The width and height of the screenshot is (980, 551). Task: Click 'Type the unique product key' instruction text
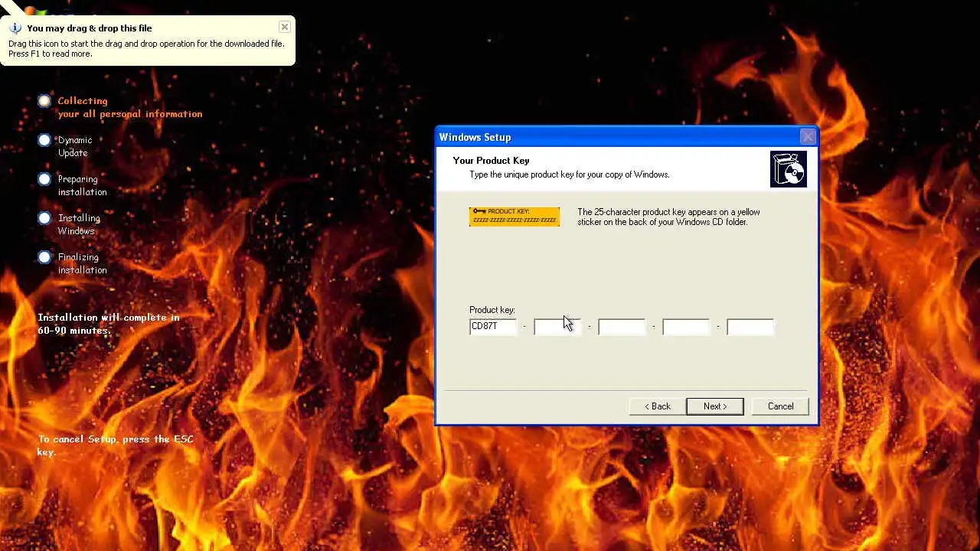[x=570, y=174]
